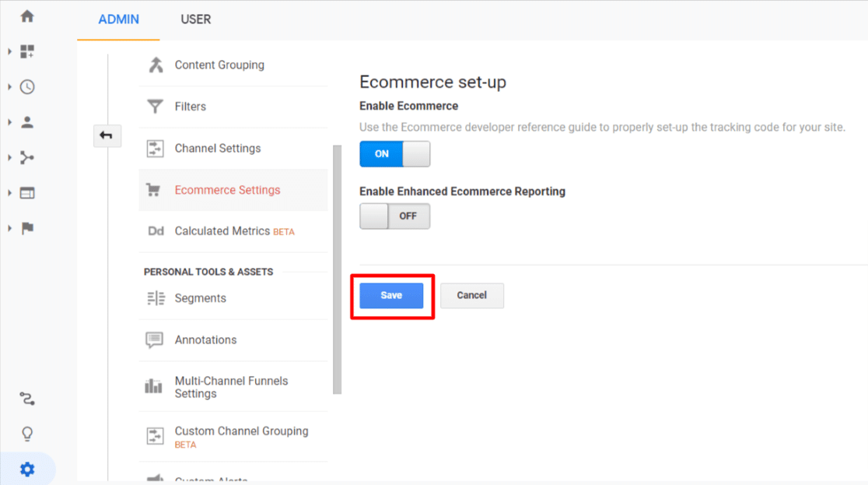Click the Filters funnel icon

pyautogui.click(x=155, y=106)
